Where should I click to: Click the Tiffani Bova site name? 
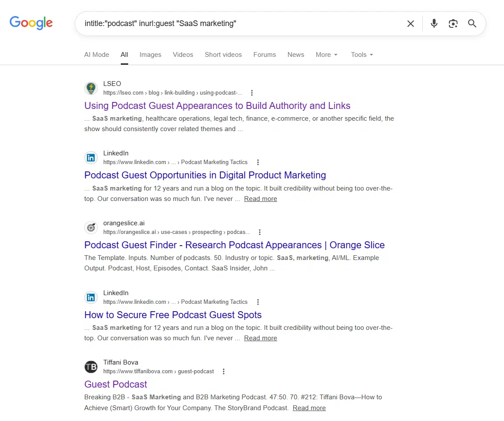120,362
